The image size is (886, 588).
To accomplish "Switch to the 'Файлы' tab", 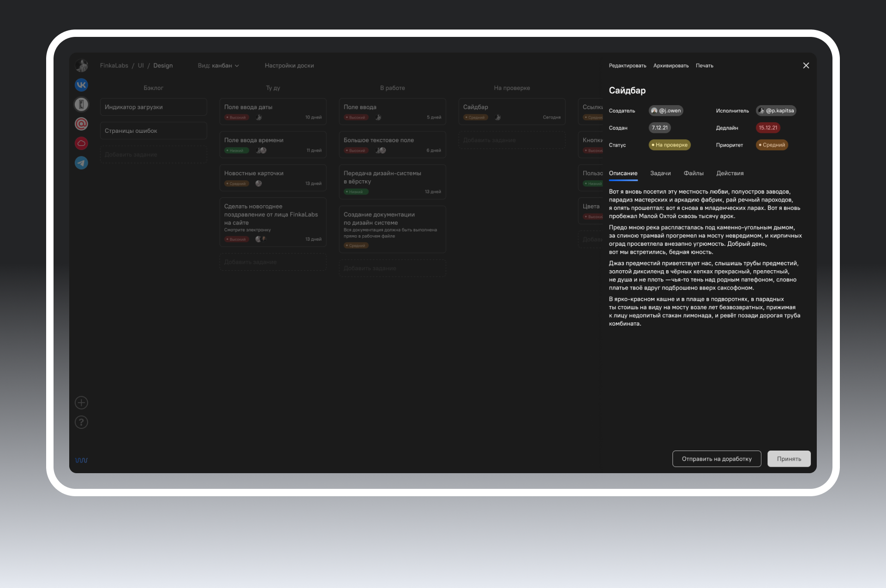I will coord(693,173).
